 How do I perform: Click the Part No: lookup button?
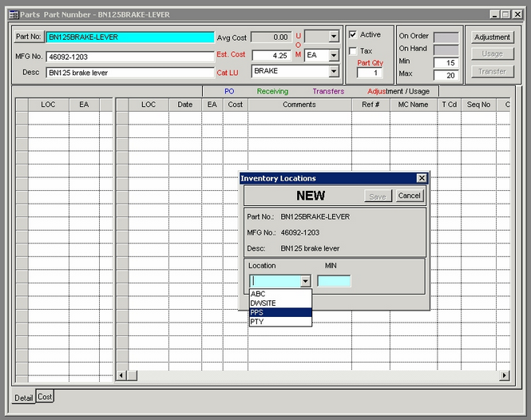pyautogui.click(x=29, y=38)
